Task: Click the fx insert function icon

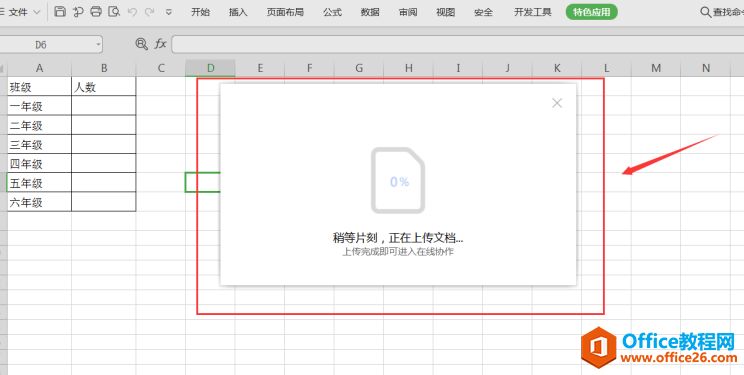Action: [160, 45]
